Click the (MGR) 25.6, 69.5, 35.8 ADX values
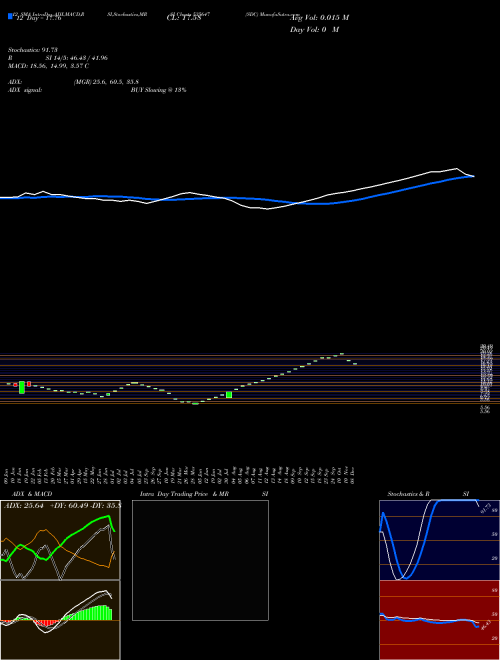The height and width of the screenshot is (660, 500). (x=106, y=82)
